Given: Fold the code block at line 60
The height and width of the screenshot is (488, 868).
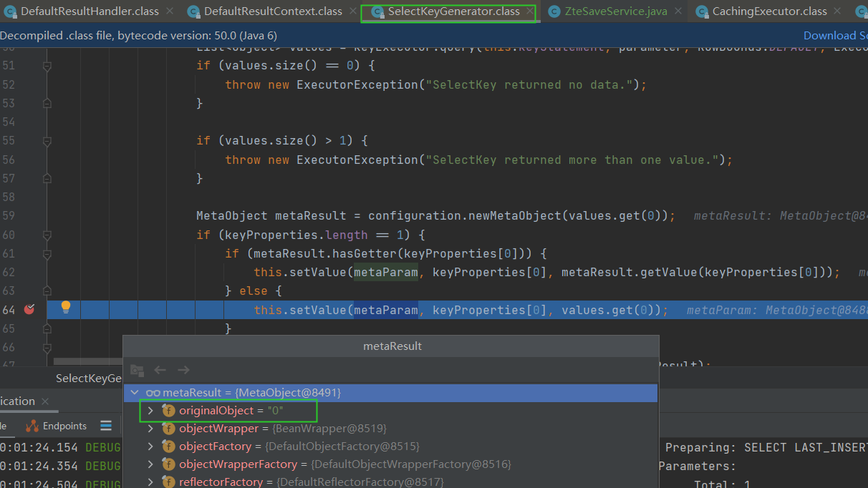Looking at the screenshot, I should click(47, 235).
